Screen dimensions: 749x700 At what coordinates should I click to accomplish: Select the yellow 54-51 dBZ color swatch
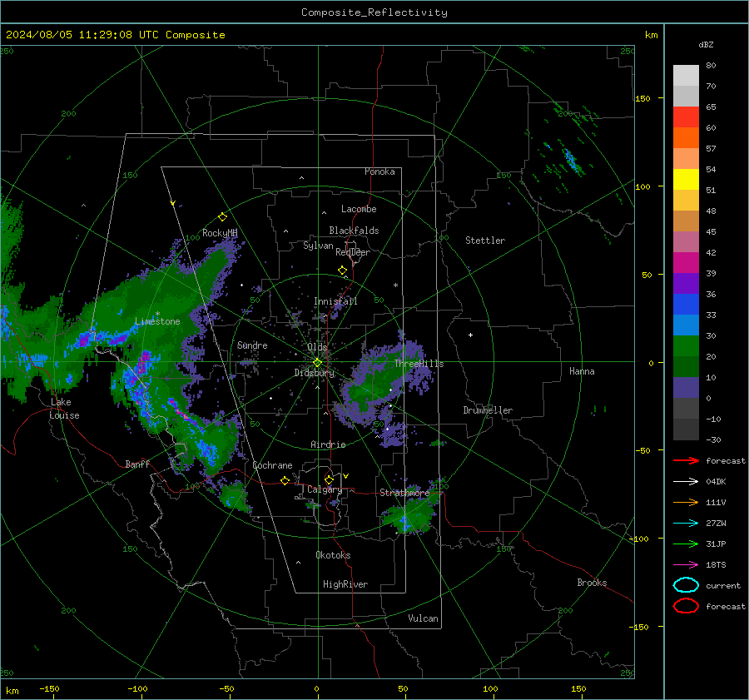coord(686,179)
